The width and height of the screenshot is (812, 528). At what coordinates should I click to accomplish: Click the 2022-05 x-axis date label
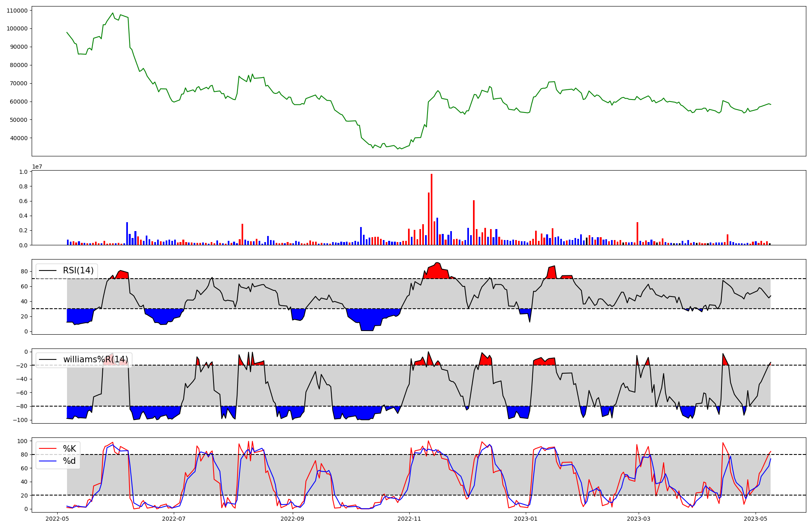(57, 519)
